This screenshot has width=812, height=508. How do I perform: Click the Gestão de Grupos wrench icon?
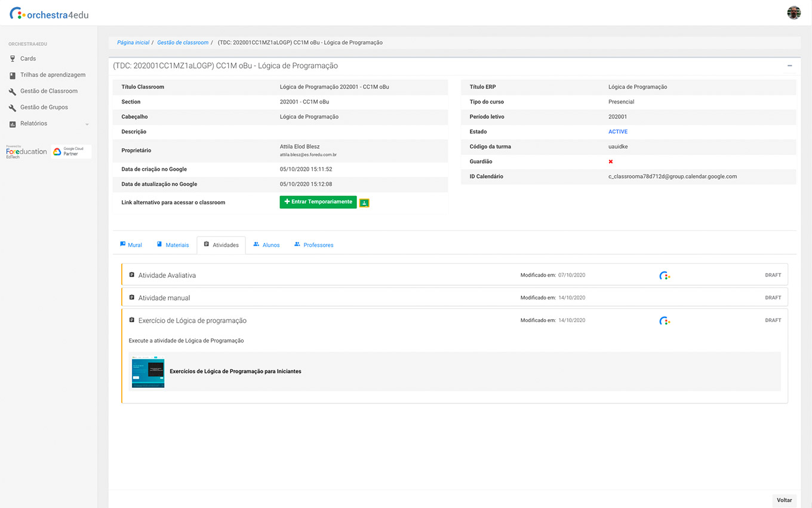point(13,108)
